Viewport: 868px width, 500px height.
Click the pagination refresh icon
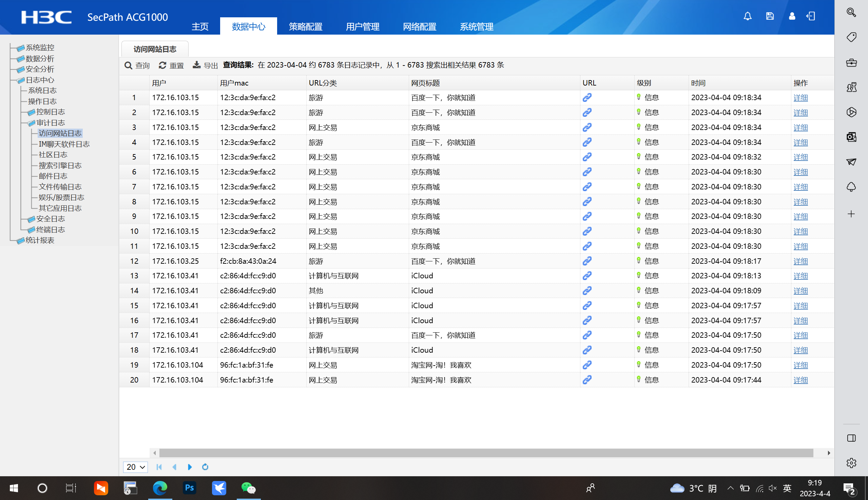[205, 467]
